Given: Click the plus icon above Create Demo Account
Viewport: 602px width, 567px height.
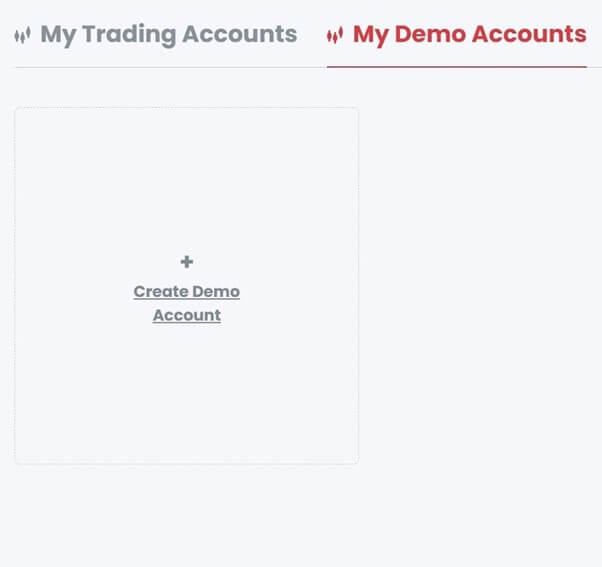Looking at the screenshot, I should 187,262.
